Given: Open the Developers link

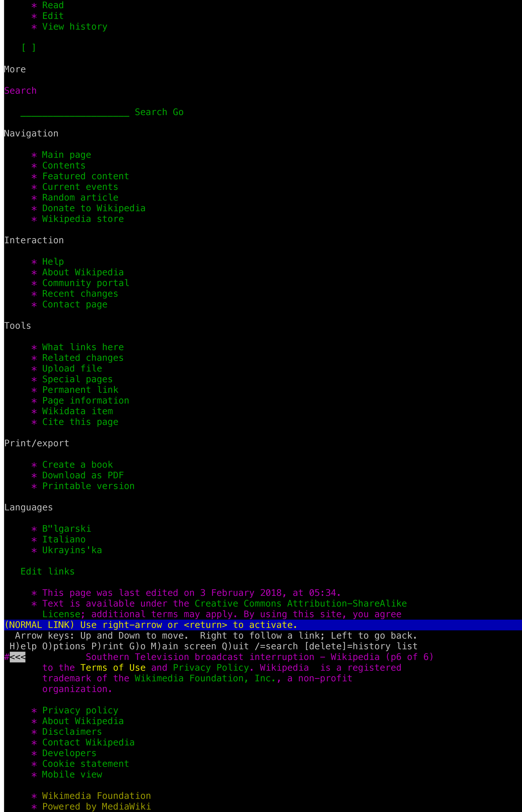Looking at the screenshot, I should [x=69, y=753].
